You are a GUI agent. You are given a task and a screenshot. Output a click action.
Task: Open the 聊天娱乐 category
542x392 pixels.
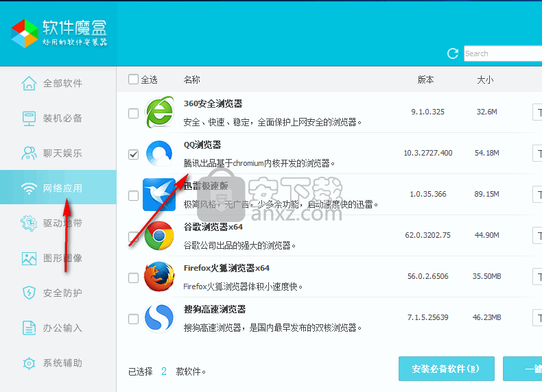coord(58,153)
